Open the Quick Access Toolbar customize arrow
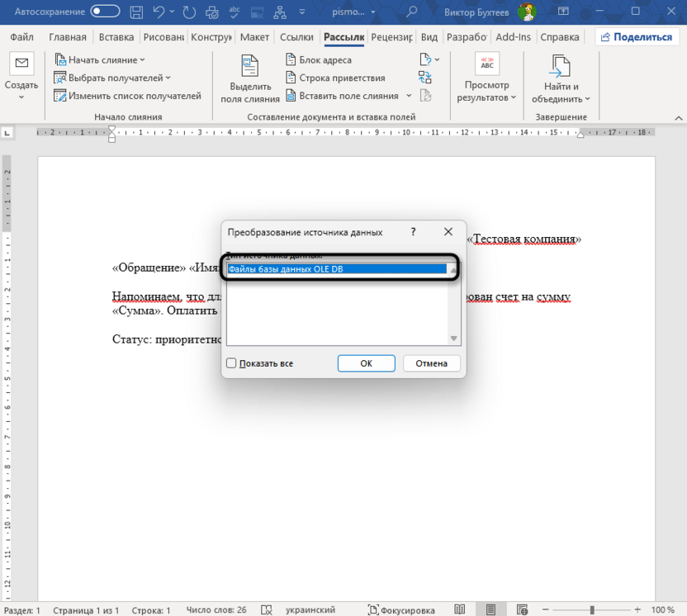 click(x=302, y=12)
